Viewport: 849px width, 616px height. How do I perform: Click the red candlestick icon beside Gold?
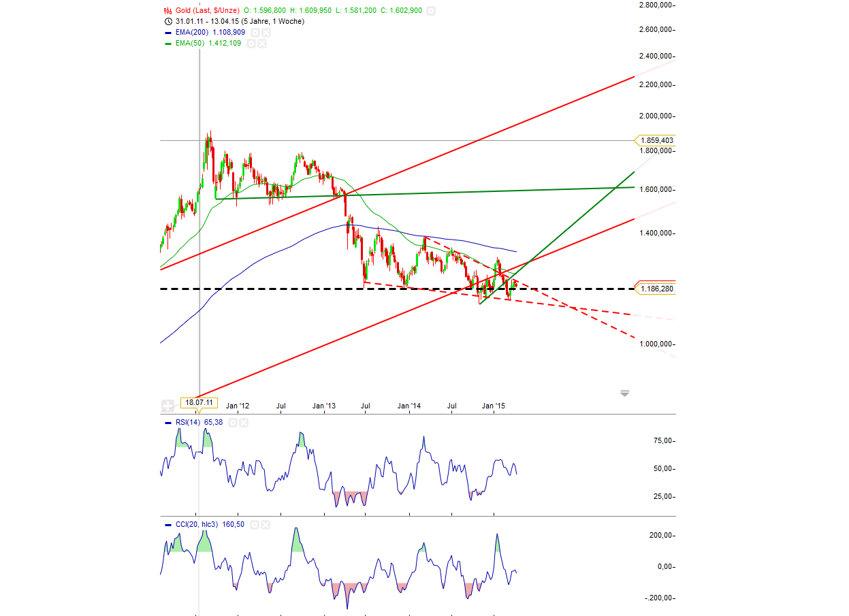pyautogui.click(x=166, y=10)
